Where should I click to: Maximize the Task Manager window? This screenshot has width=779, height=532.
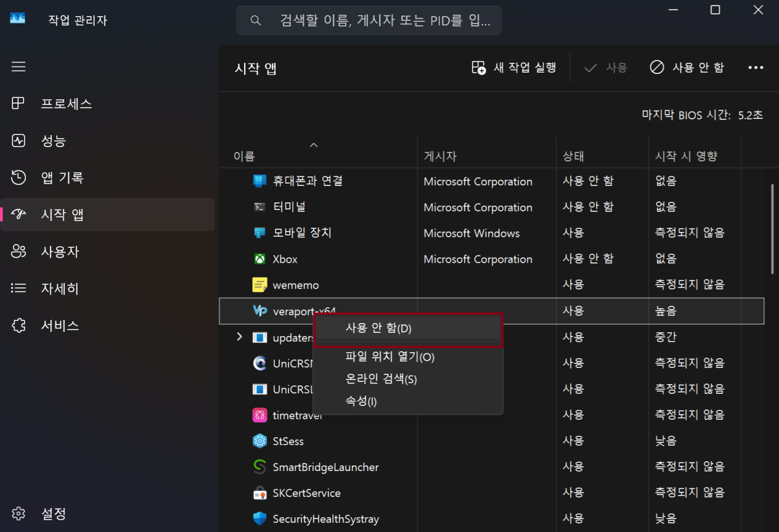[x=715, y=10]
